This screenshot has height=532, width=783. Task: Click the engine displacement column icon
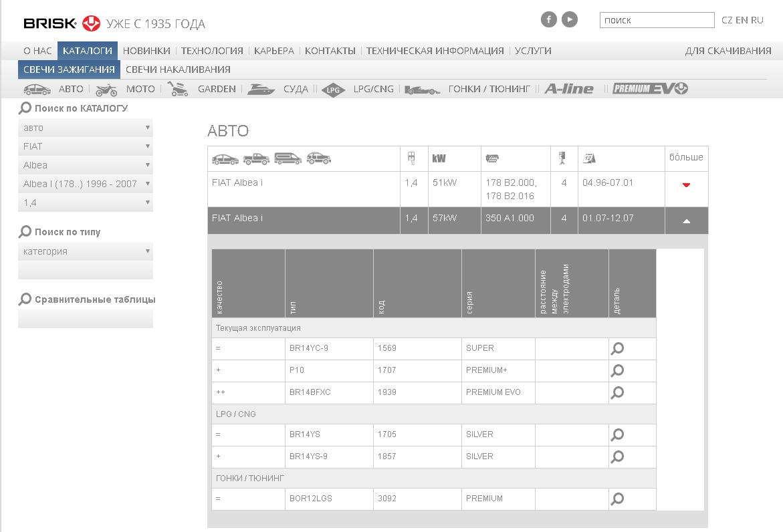click(411, 158)
